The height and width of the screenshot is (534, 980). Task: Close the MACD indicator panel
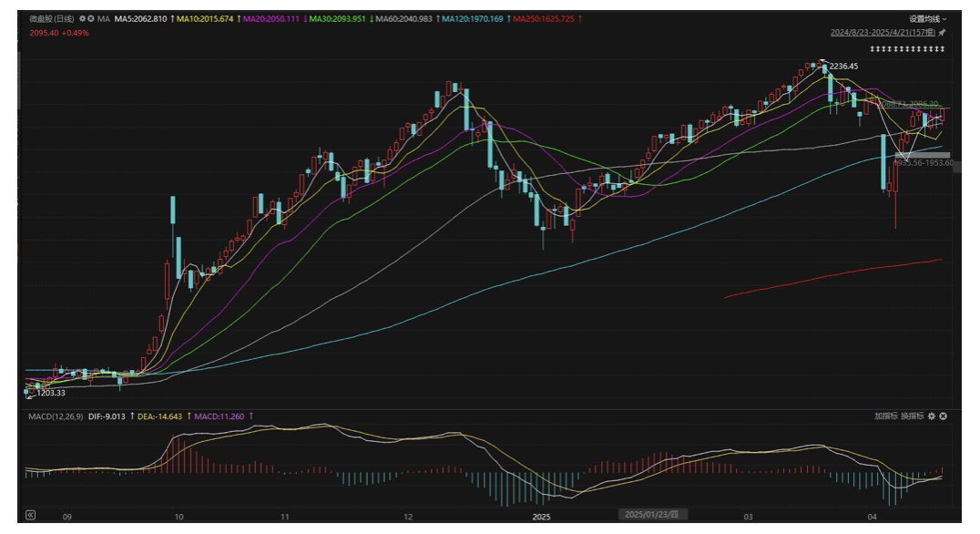click(x=944, y=416)
